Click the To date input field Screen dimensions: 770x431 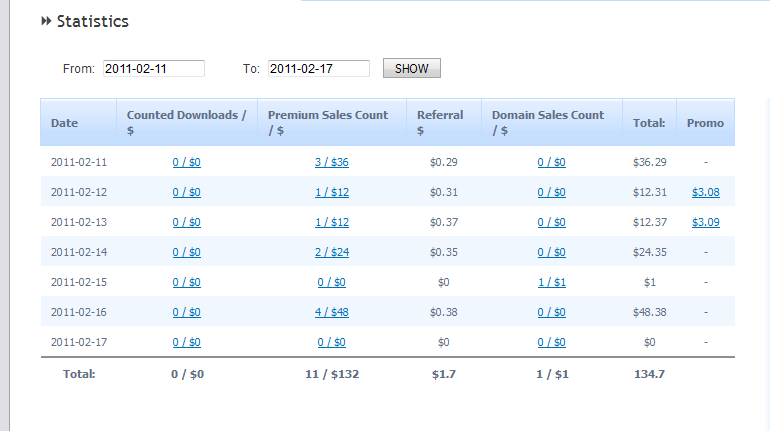pos(318,69)
